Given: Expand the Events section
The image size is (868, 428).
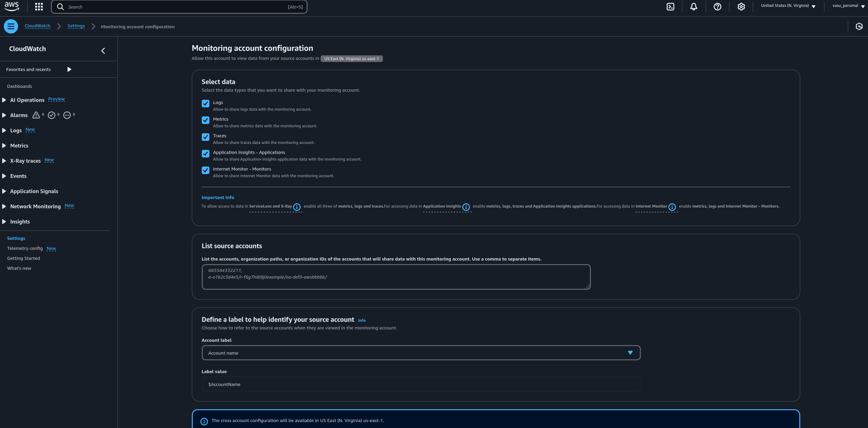Looking at the screenshot, I should 4,176.
